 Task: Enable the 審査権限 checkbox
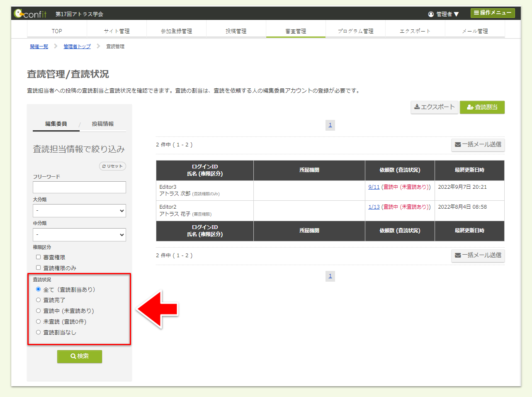[x=38, y=257]
